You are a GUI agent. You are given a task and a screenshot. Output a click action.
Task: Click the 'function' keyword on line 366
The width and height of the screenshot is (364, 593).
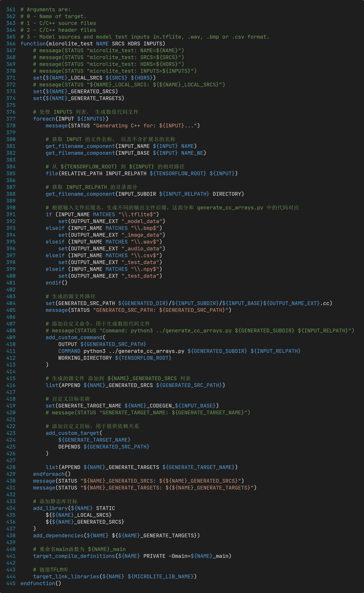[33, 44]
